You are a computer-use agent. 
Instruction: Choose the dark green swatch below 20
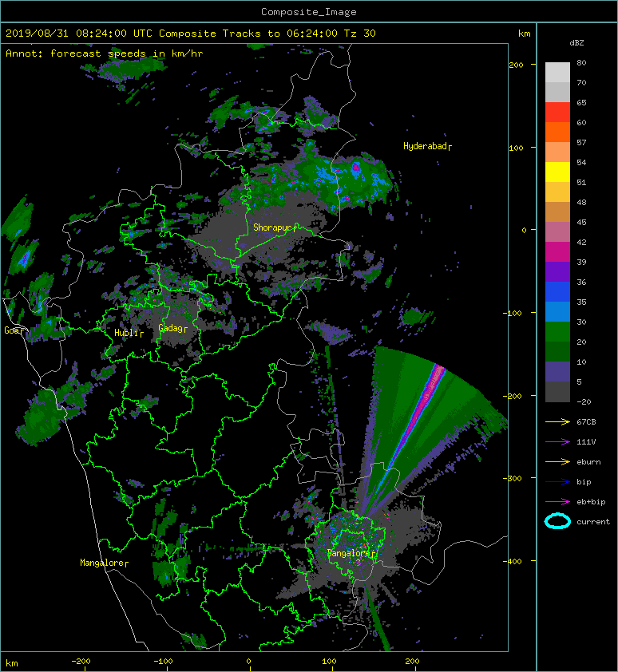557,351
